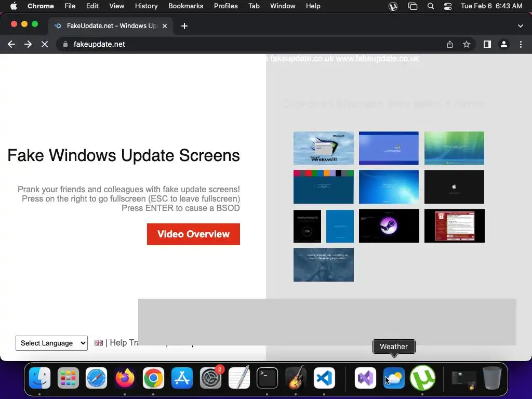
Task: Bookmark this tab with the star icon
Action: (x=467, y=44)
